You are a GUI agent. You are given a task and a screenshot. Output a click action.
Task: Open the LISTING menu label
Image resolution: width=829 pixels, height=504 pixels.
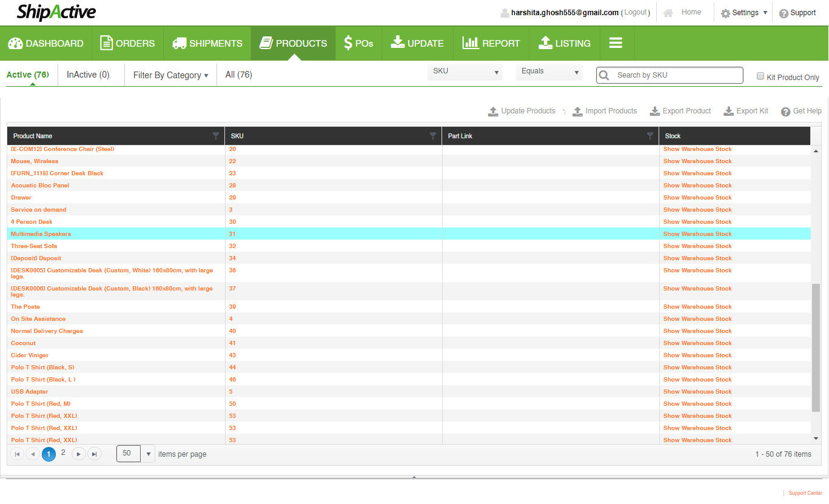click(x=573, y=43)
